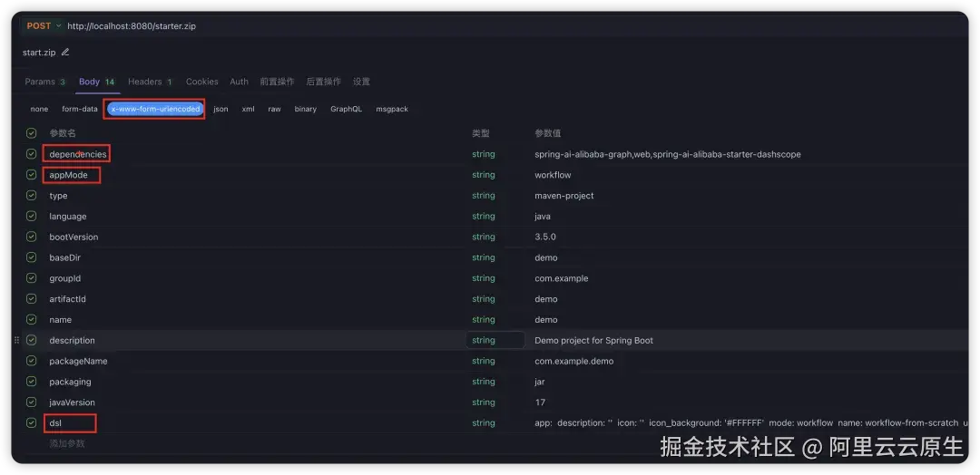Select the form-data body type
This screenshot has width=980, height=475.
coord(79,109)
